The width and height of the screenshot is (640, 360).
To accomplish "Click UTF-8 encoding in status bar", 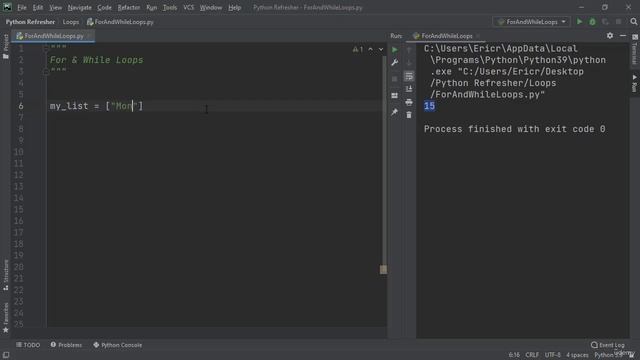I will point(553,355).
